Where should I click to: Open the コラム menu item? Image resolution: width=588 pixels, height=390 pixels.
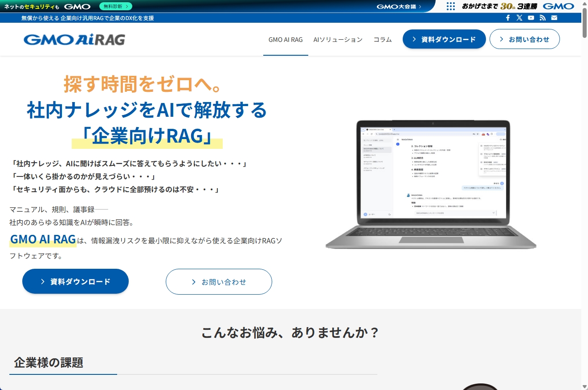383,40
